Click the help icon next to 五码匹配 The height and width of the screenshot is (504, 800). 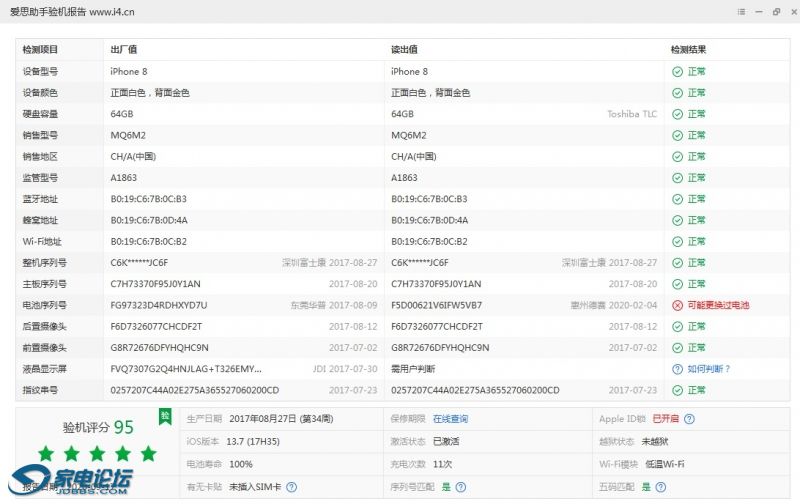point(660,487)
